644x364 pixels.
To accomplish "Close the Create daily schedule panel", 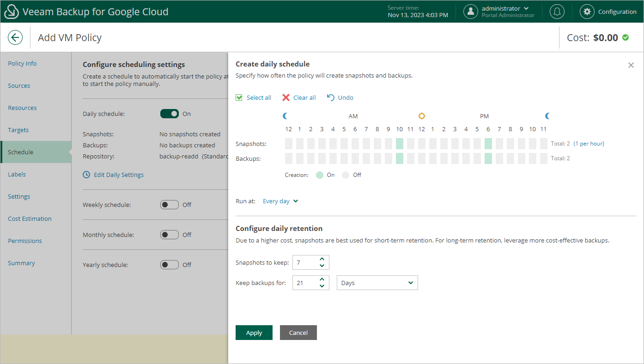I will [x=631, y=65].
